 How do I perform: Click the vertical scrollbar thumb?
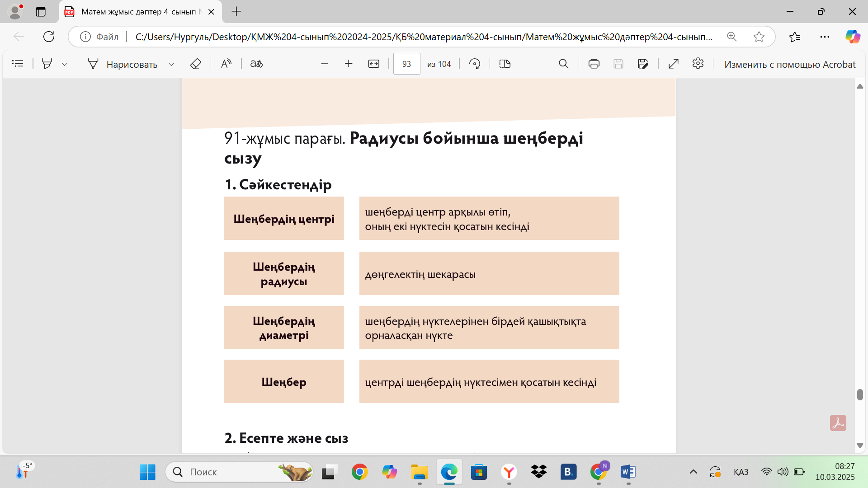tap(859, 394)
